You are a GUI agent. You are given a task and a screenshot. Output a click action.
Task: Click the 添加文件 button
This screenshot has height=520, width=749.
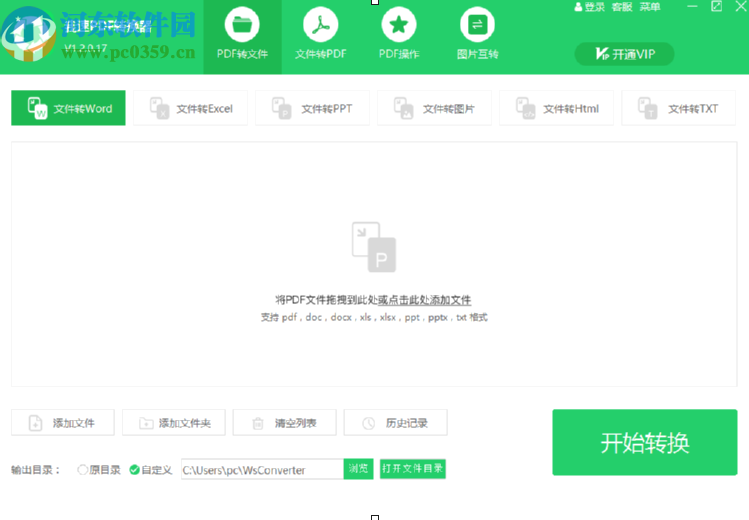pyautogui.click(x=63, y=423)
